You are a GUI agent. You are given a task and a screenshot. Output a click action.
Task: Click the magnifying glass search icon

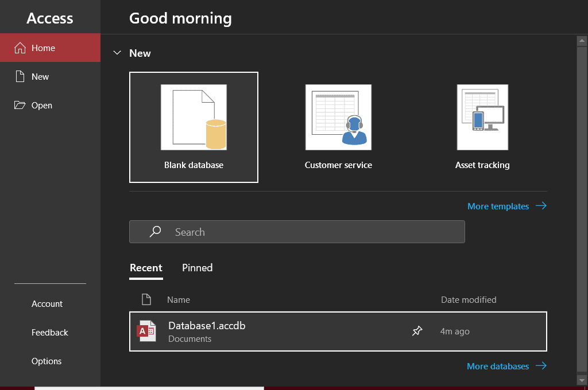pyautogui.click(x=155, y=232)
